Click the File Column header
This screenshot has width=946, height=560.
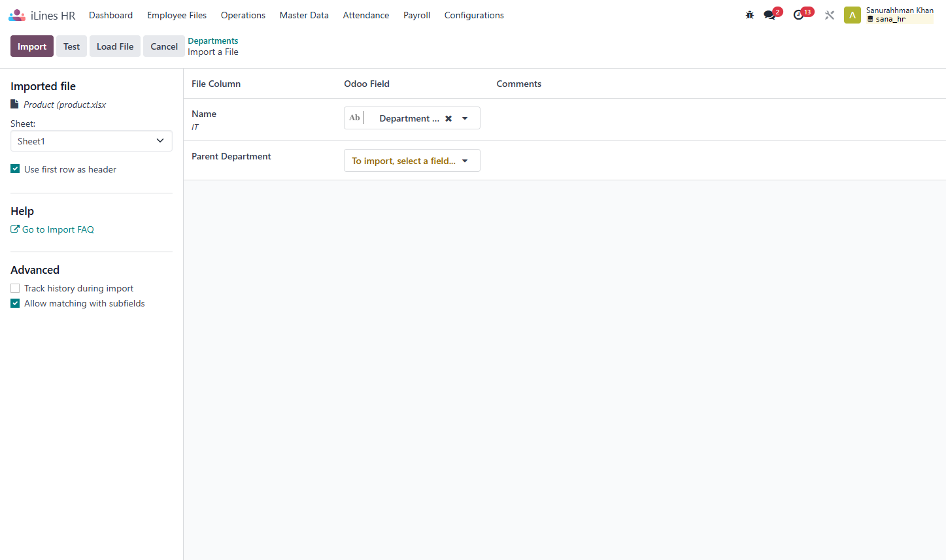click(x=216, y=84)
